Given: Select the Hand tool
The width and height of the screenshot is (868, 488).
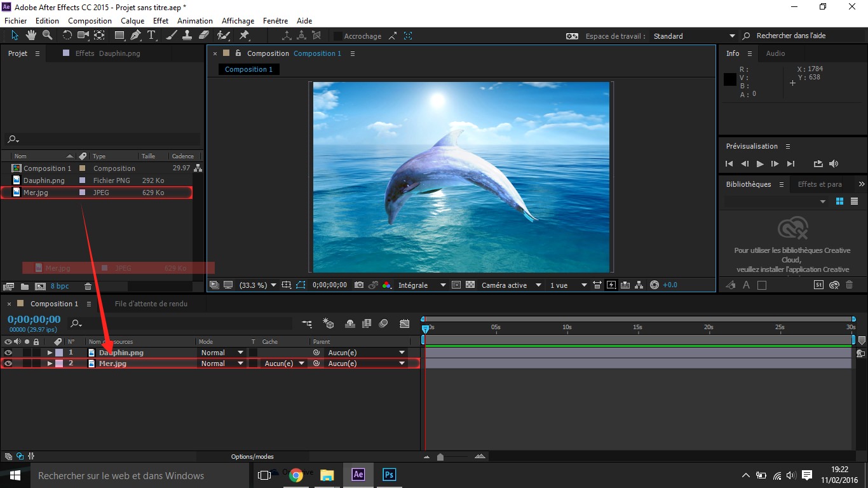Looking at the screenshot, I should pos(30,36).
